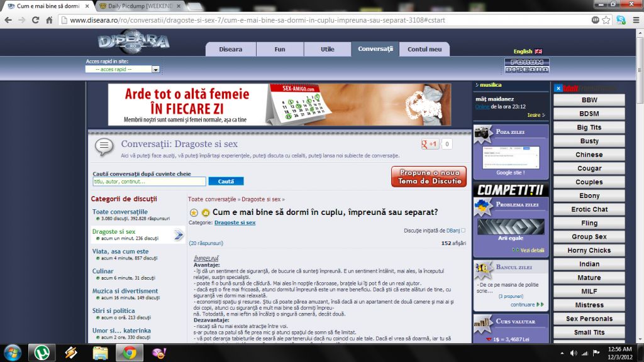Open Toate conversațiile category
Image resolution: width=644 pixels, height=362 pixels.
pos(120,212)
